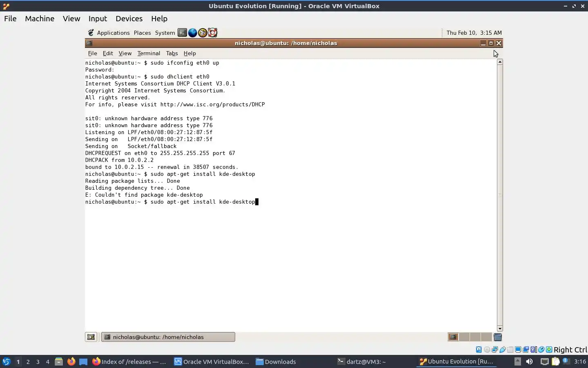This screenshot has width=588, height=368.
Task: Open VirtualBox Help menu
Action: click(x=159, y=18)
